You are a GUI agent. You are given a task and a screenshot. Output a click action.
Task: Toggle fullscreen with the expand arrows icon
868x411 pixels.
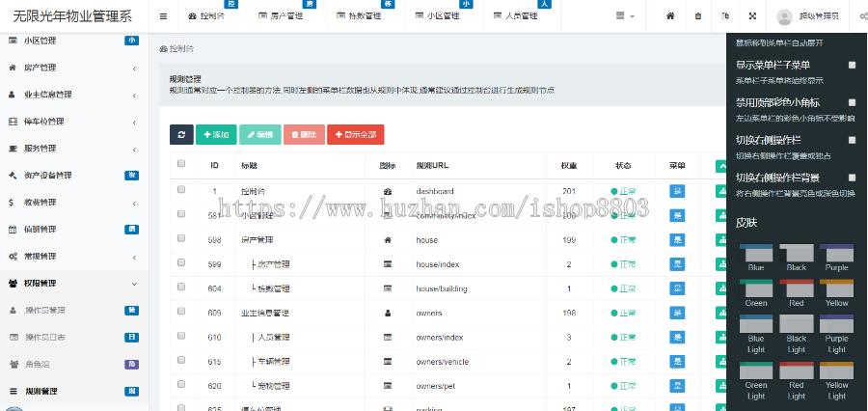pos(752,16)
